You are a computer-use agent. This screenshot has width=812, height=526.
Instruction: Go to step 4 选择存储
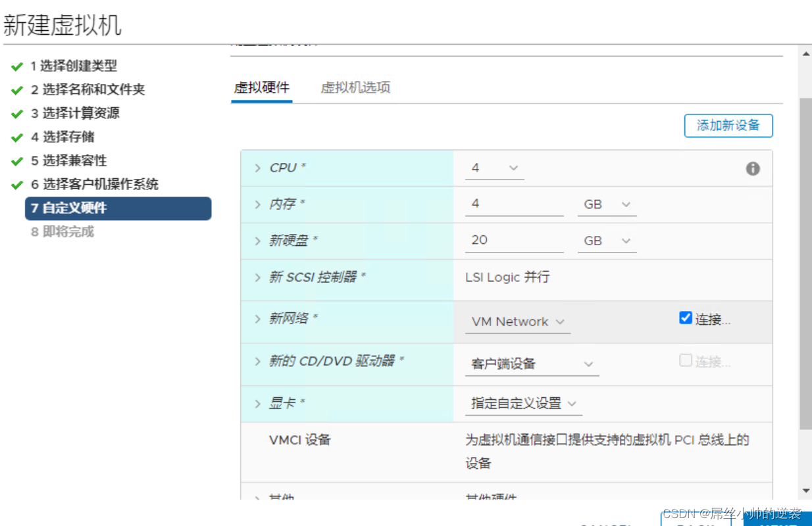(63, 137)
